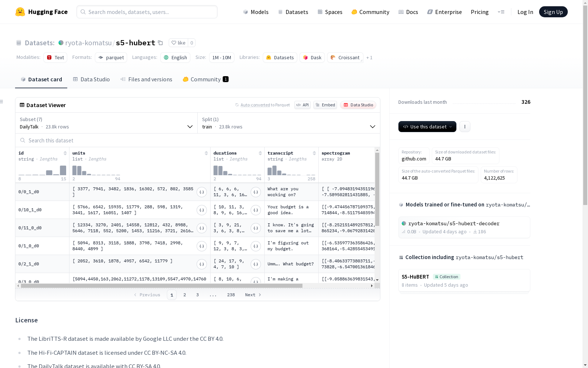Click the English language tag
Image resolution: width=588 pixels, height=368 pixels.
point(175,57)
